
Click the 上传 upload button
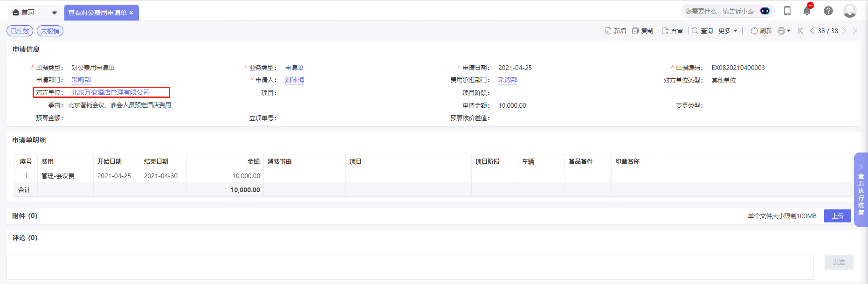click(x=837, y=216)
